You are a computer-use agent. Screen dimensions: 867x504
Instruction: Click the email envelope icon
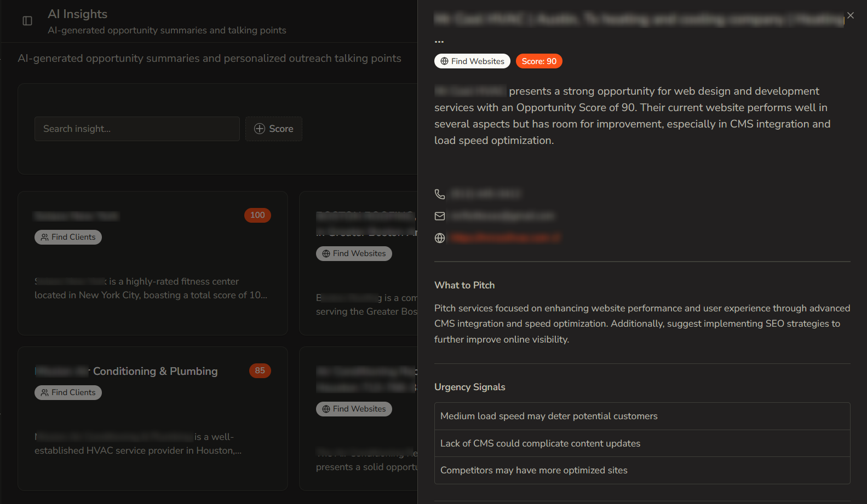(x=440, y=216)
